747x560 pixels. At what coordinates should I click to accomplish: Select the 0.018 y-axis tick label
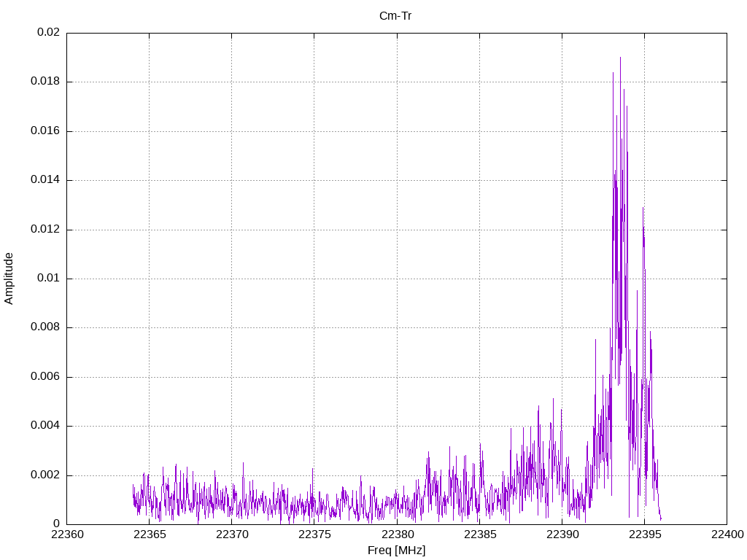coord(45,82)
